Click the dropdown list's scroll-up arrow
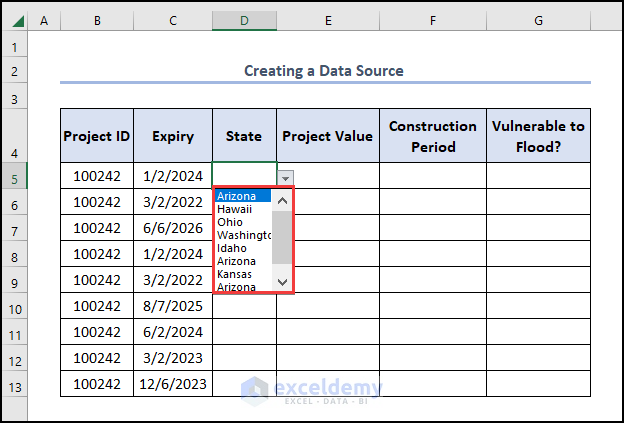 (x=282, y=200)
